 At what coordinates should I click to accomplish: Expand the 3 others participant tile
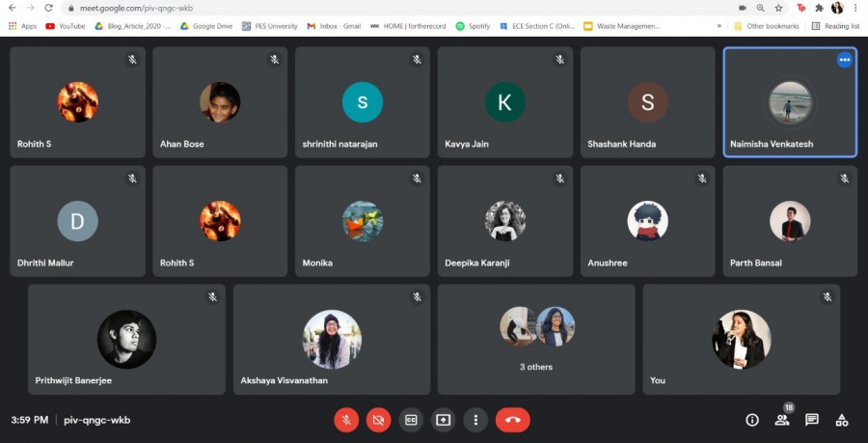click(536, 339)
